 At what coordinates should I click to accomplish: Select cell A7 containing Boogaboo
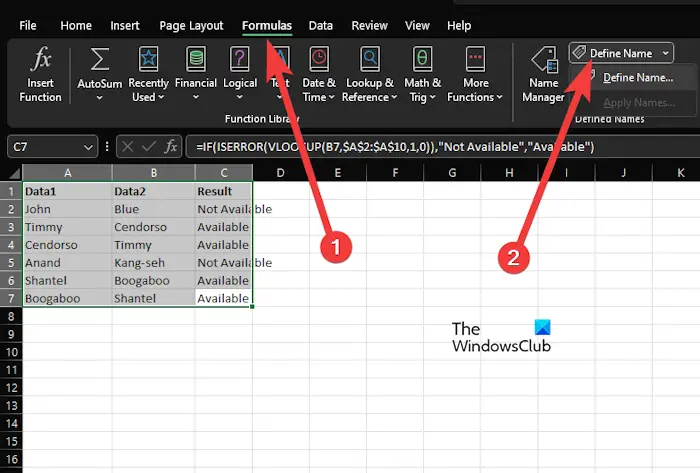[67, 299]
